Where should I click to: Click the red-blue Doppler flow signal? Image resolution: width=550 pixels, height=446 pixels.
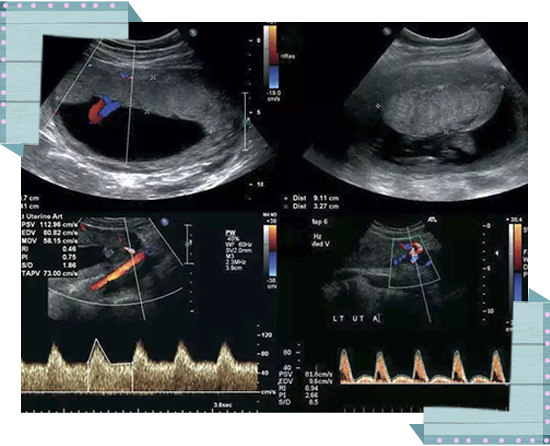(x=102, y=109)
